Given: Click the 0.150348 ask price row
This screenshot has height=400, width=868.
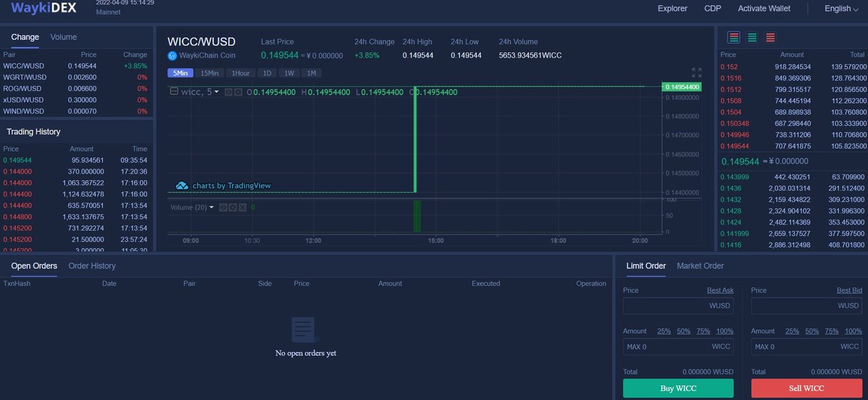Looking at the screenshot, I should [x=793, y=123].
